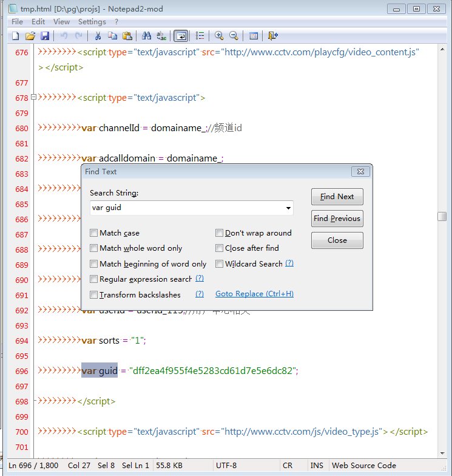Click the Ln 696 / 1,800 status entry

point(33,465)
